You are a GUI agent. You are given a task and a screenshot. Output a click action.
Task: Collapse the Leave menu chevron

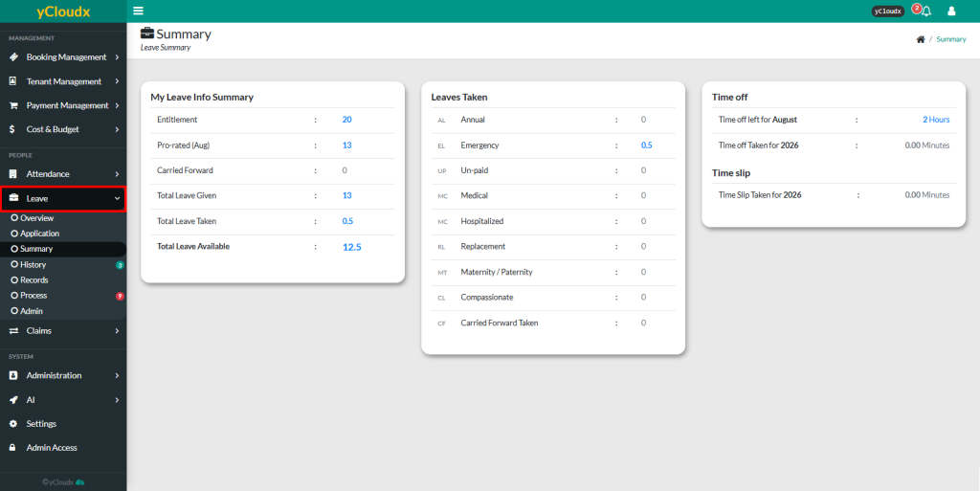coord(117,199)
